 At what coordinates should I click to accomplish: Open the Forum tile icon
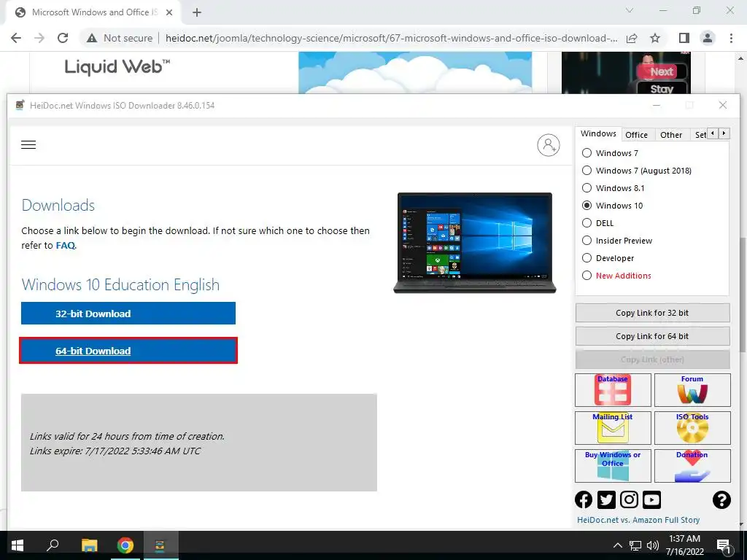tap(692, 390)
